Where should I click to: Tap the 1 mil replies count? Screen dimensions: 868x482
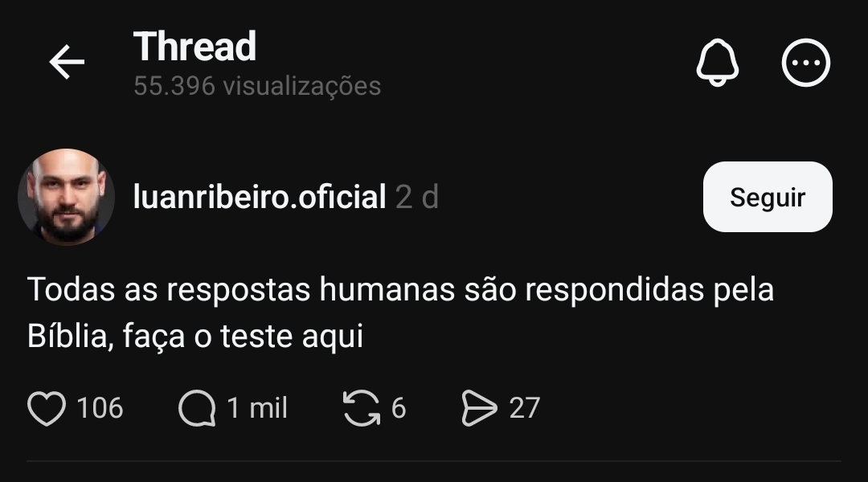click(257, 408)
